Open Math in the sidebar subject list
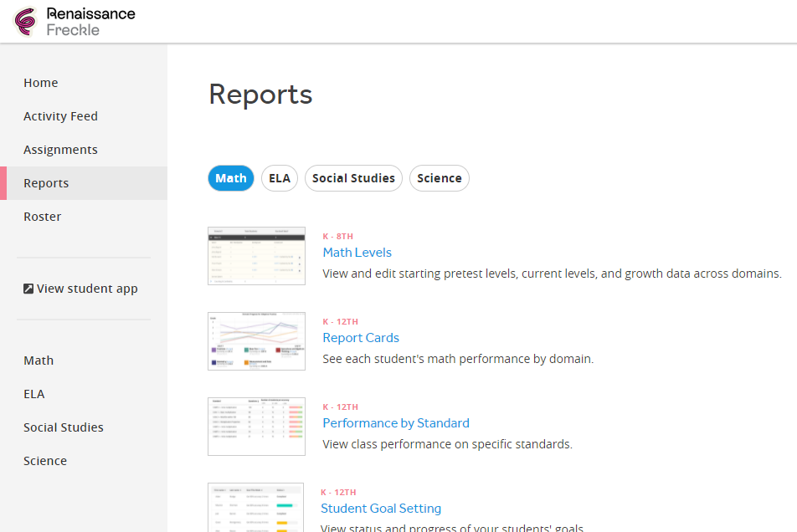Viewport: 797px width, 532px height. coord(39,361)
